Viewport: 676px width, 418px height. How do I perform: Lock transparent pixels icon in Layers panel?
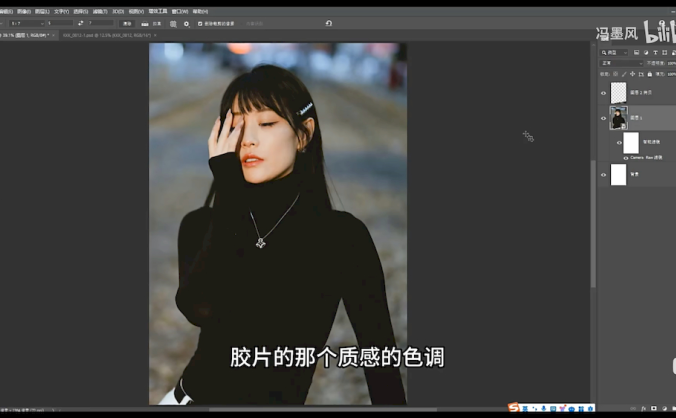tap(615, 74)
